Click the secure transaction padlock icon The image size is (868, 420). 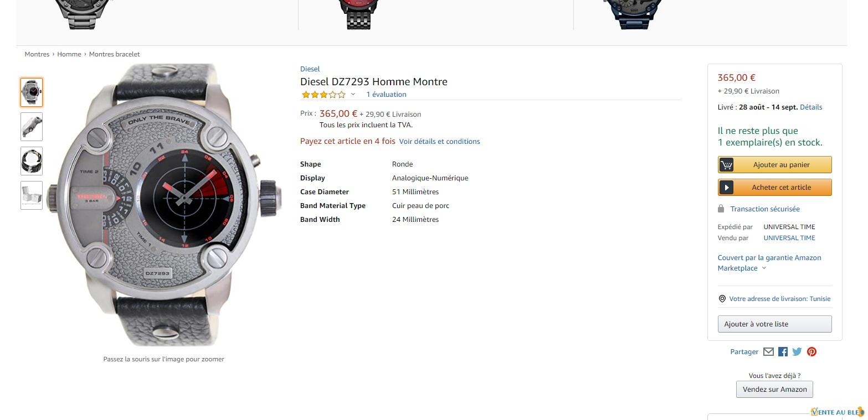click(x=721, y=209)
